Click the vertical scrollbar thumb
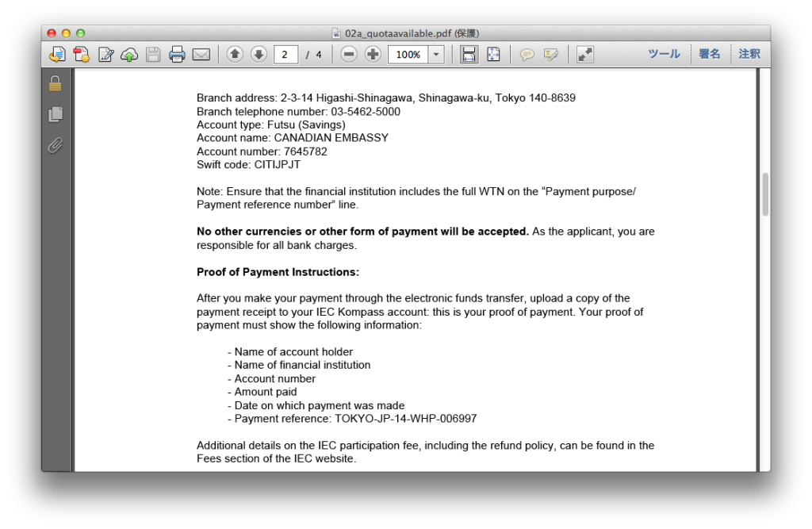The height and width of the screenshot is (529, 812). [x=765, y=194]
